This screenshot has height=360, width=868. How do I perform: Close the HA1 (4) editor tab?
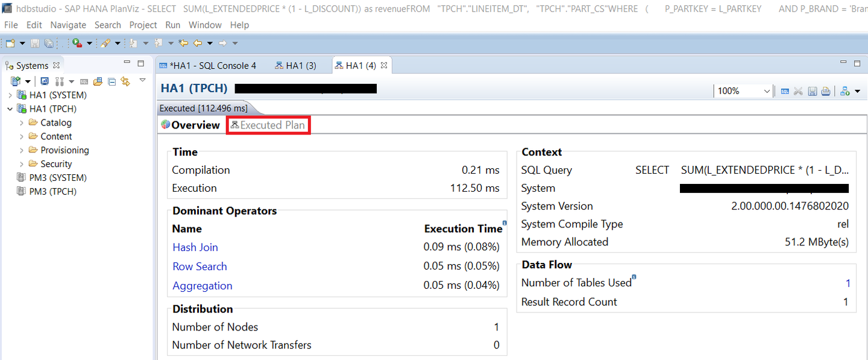[384, 66]
